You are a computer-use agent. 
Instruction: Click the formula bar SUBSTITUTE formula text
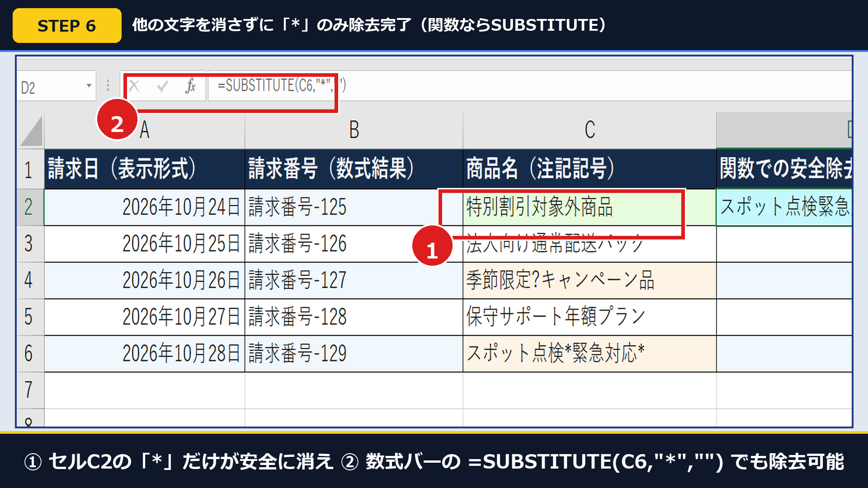coord(281,85)
